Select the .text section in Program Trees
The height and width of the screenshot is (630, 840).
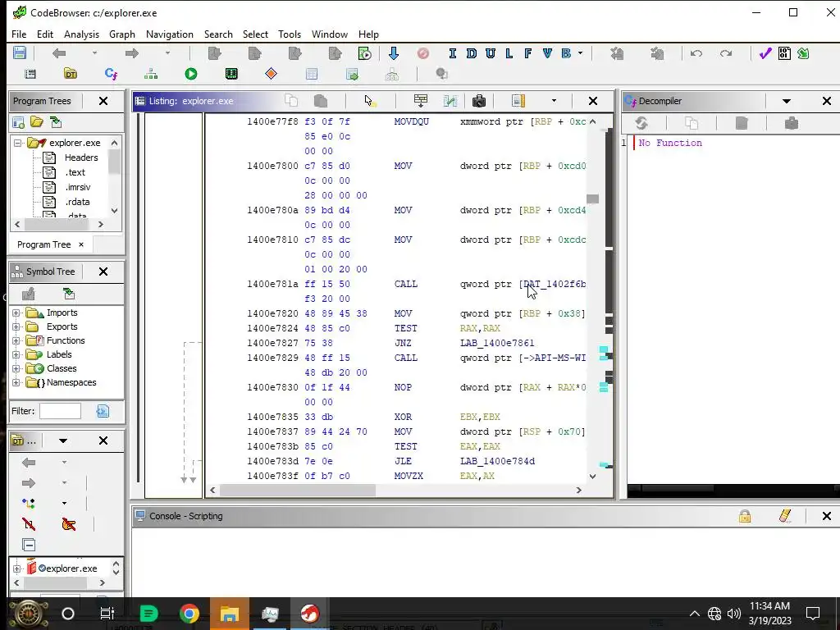pyautogui.click(x=75, y=172)
